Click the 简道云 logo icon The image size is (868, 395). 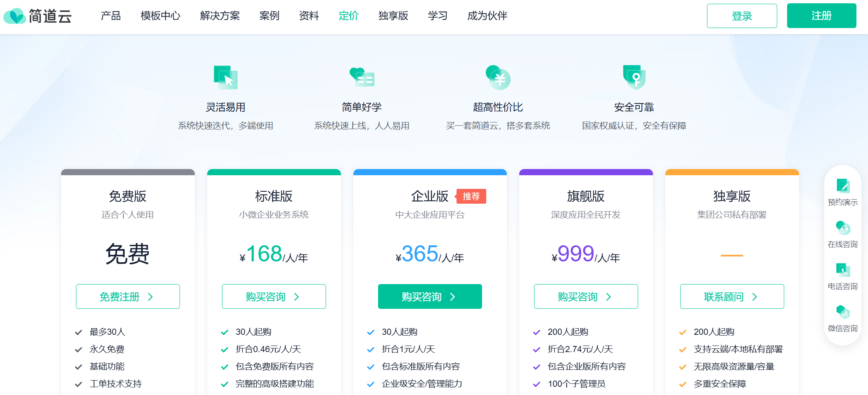pos(15,16)
